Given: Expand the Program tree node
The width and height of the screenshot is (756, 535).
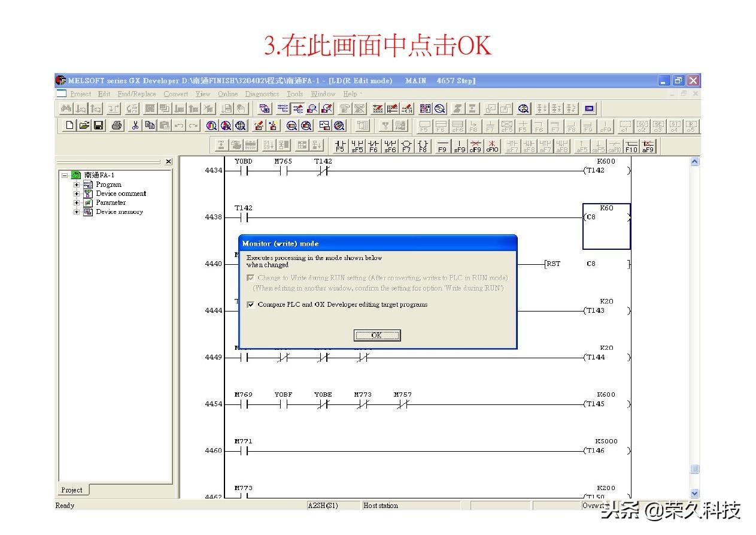Looking at the screenshot, I should [x=77, y=185].
